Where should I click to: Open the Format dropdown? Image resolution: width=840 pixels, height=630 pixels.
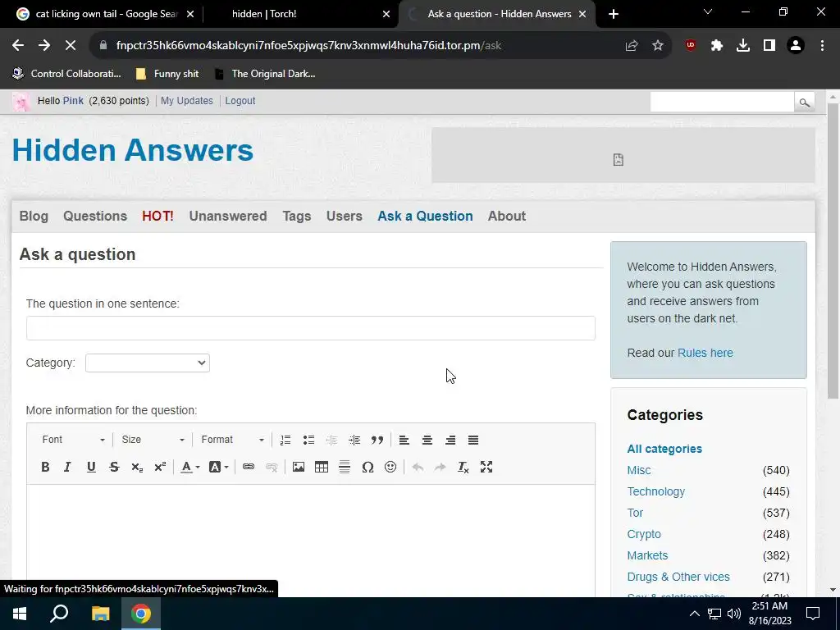[x=232, y=440]
